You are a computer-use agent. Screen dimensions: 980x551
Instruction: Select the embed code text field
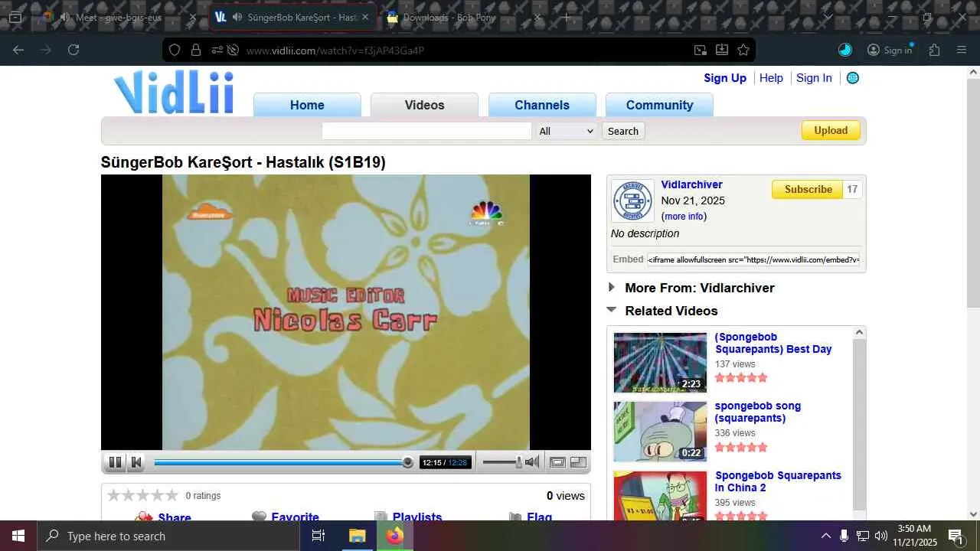753,259
